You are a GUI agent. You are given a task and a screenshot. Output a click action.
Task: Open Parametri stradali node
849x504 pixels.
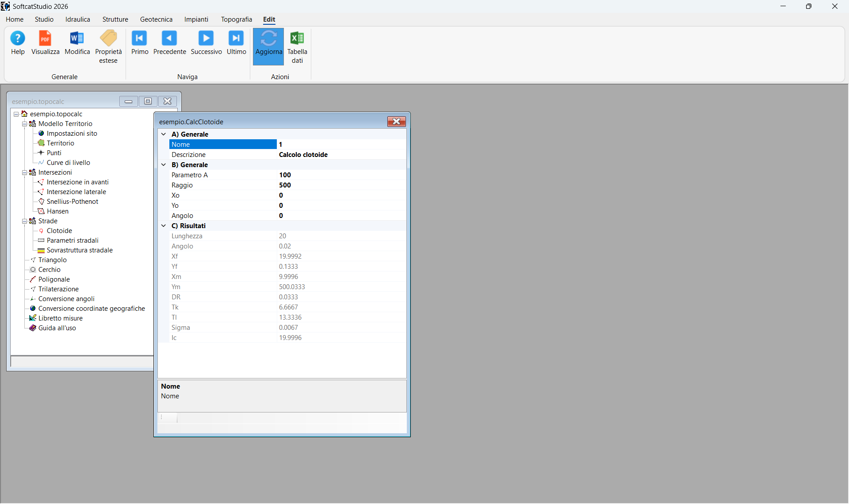[x=73, y=241]
